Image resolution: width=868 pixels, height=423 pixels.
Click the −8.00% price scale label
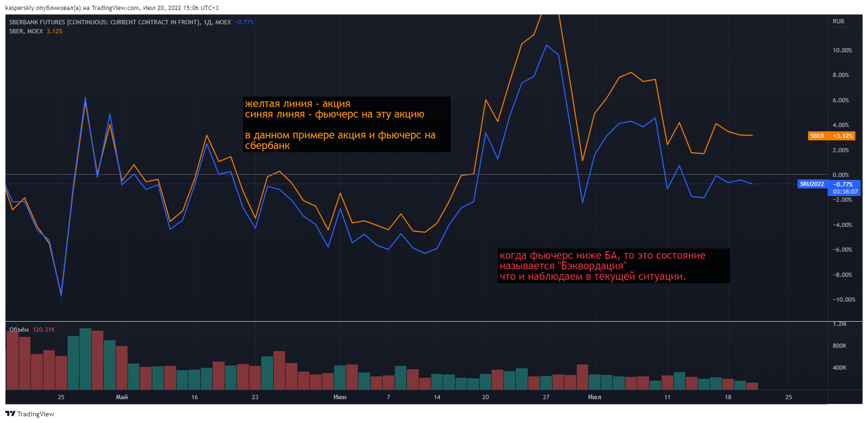(x=842, y=275)
